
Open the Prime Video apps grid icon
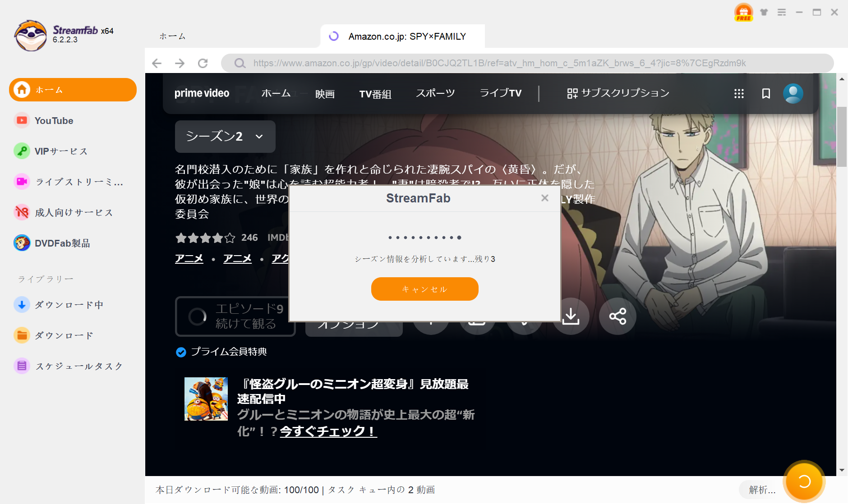pyautogui.click(x=739, y=93)
